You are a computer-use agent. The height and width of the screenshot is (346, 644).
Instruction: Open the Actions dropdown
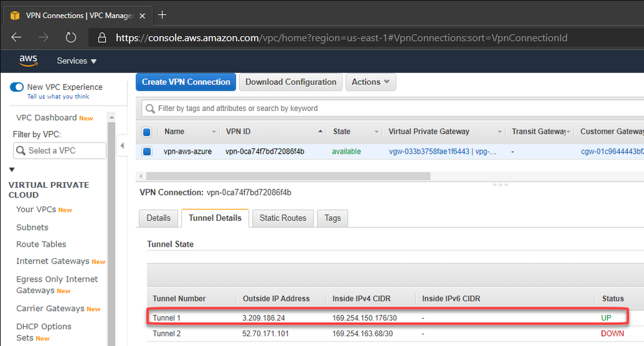click(371, 82)
